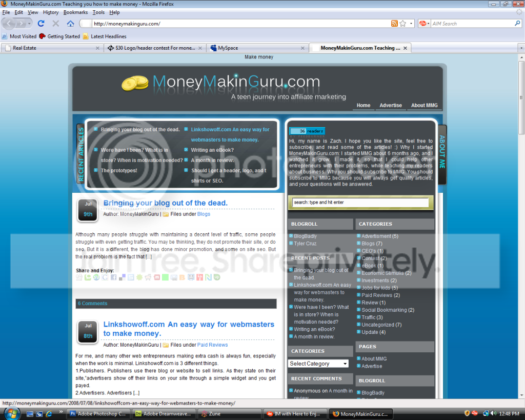Click the Blogs category link under first post
525x420 pixels.
point(204,214)
